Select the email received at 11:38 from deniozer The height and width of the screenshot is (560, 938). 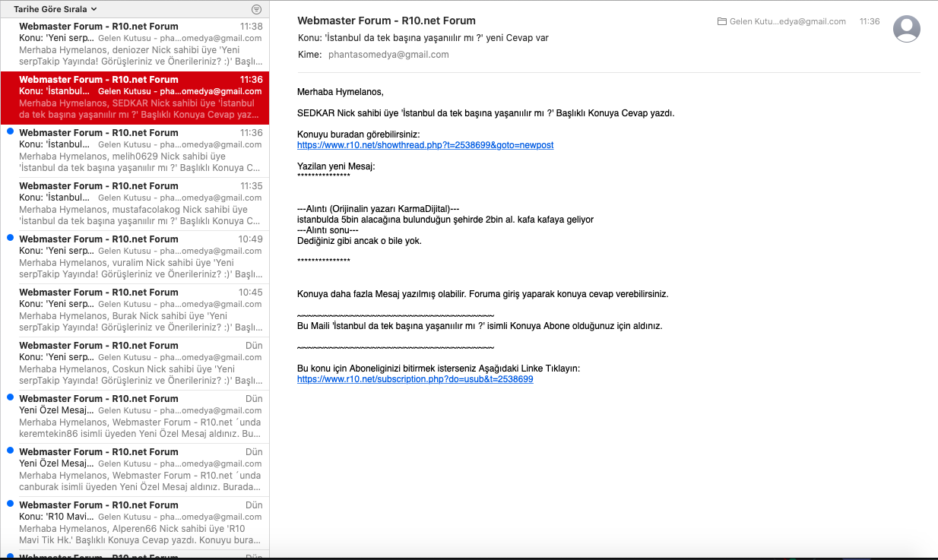click(x=135, y=44)
